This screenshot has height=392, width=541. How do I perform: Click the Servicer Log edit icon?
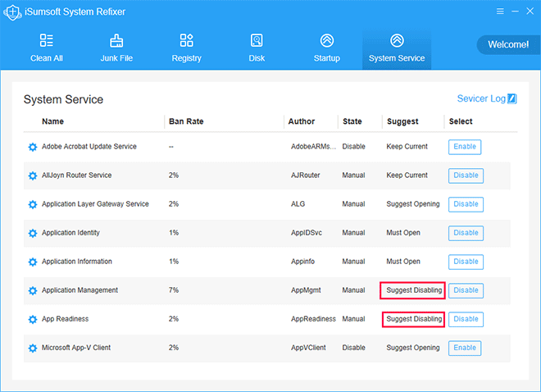pyautogui.click(x=512, y=98)
